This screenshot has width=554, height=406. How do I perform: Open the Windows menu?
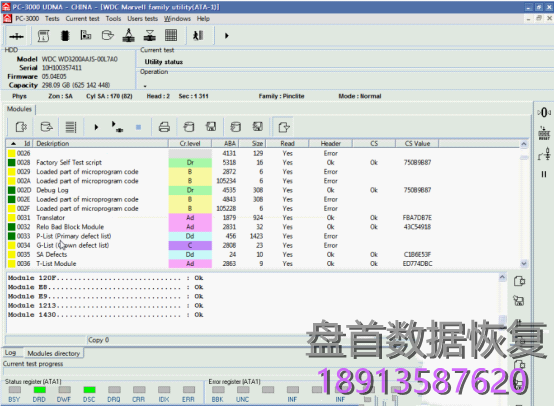click(x=177, y=18)
